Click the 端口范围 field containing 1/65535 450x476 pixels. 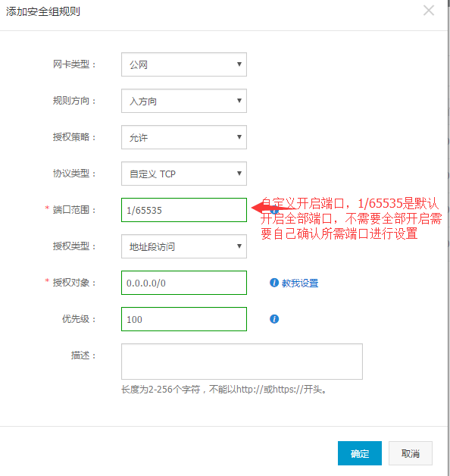pyautogui.click(x=184, y=210)
